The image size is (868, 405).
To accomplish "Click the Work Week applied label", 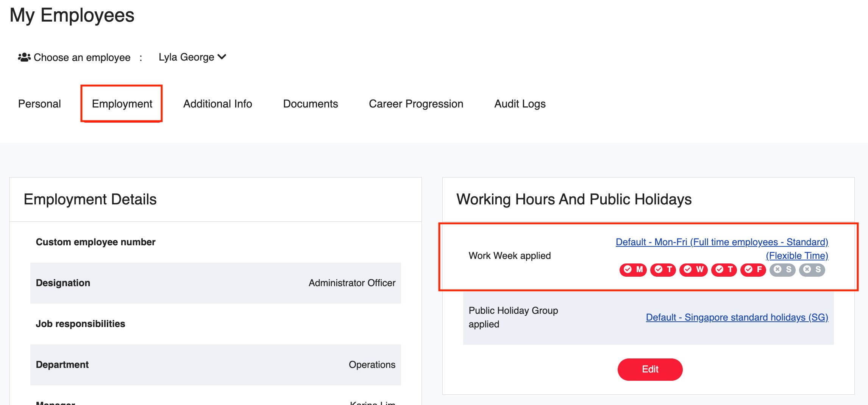I will point(509,255).
